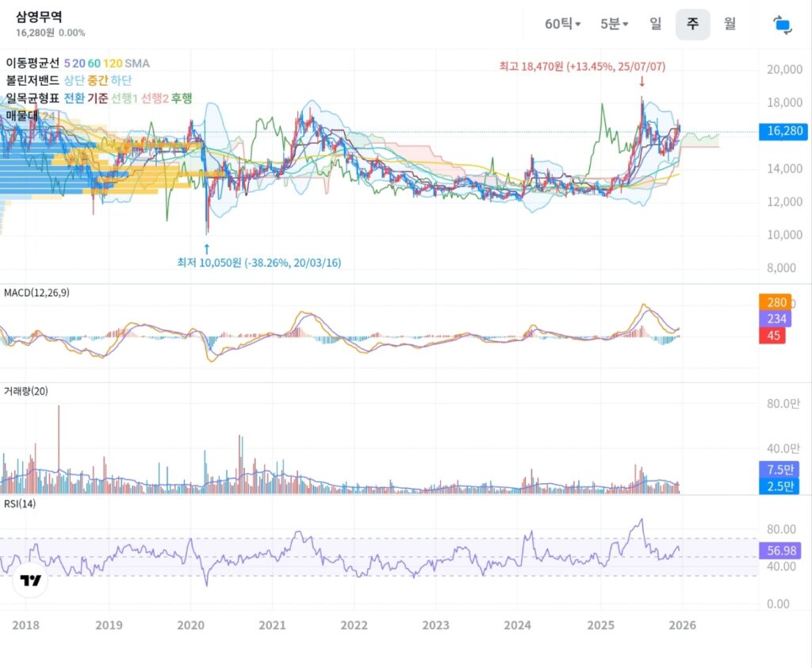Click the 최고 18,470원 high price marker
Viewport: 812px width, 668px height.
pos(582,67)
